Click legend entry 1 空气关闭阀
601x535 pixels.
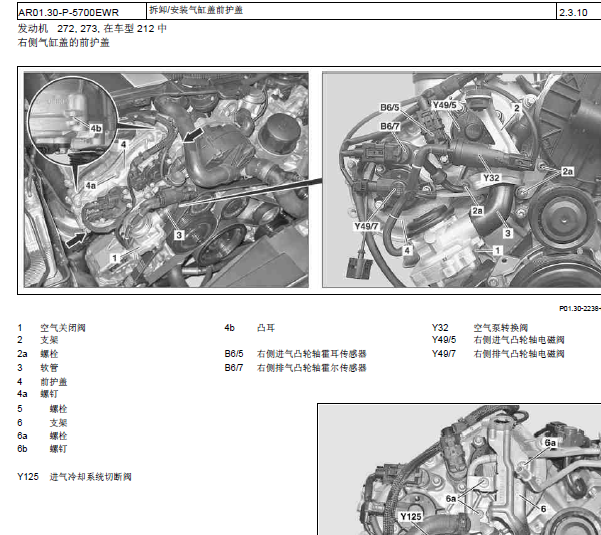pos(51,328)
